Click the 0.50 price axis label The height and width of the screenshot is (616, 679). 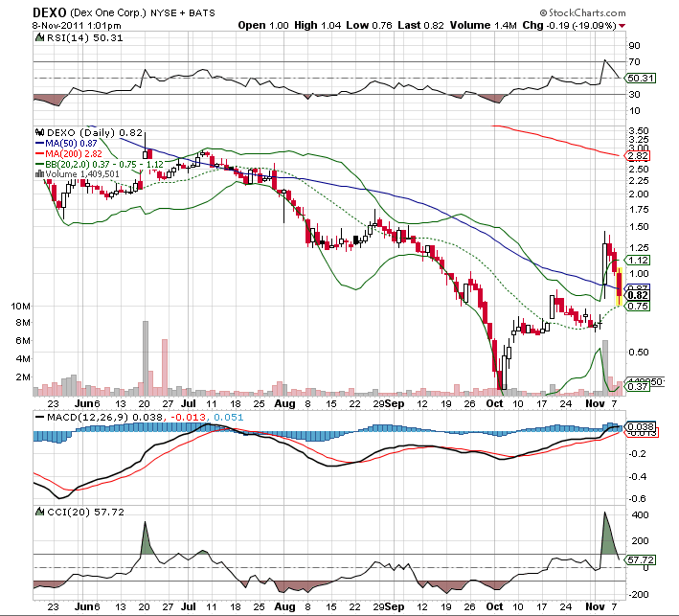639,352
